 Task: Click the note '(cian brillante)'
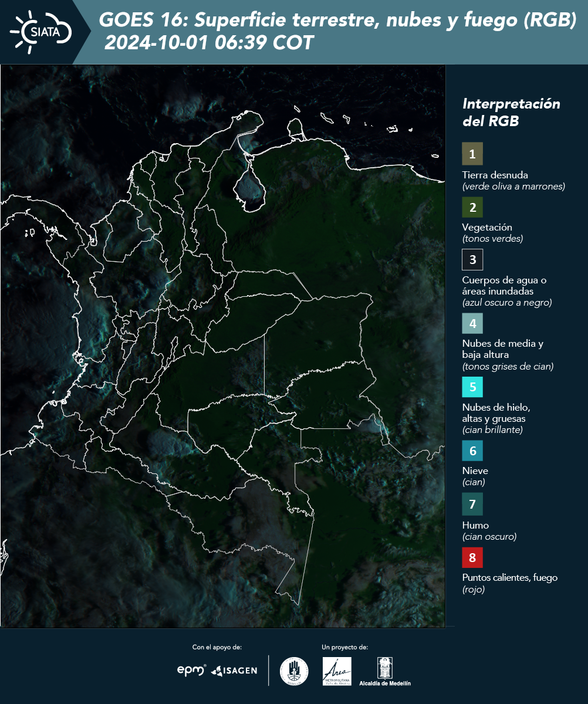click(492, 430)
